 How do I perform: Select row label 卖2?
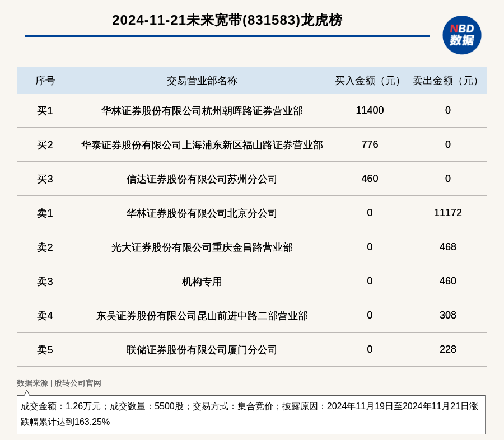coord(45,247)
